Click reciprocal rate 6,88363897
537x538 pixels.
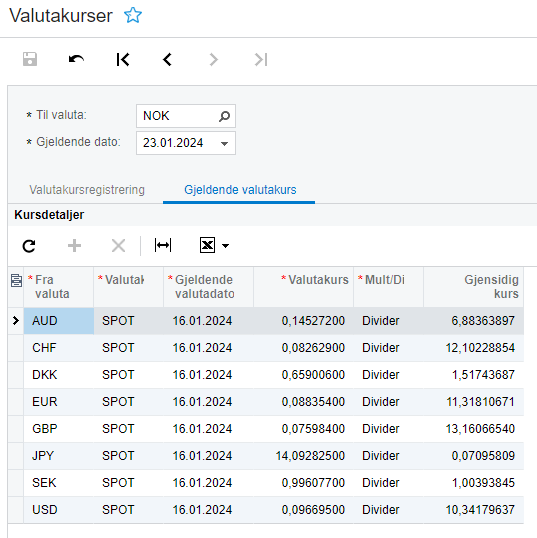coord(483,321)
